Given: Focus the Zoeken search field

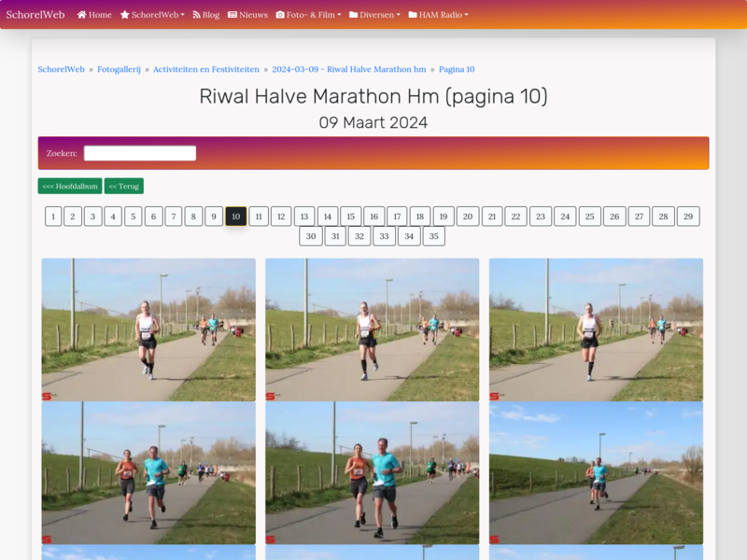Looking at the screenshot, I should (140, 153).
